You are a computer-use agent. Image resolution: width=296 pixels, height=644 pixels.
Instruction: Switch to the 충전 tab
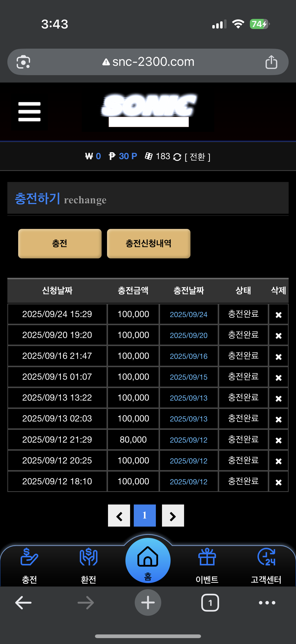point(60,243)
